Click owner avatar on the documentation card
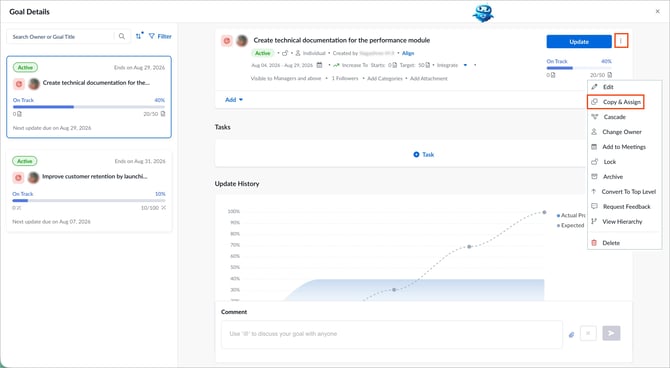Image resolution: width=670 pixels, height=368 pixels. tap(34, 84)
